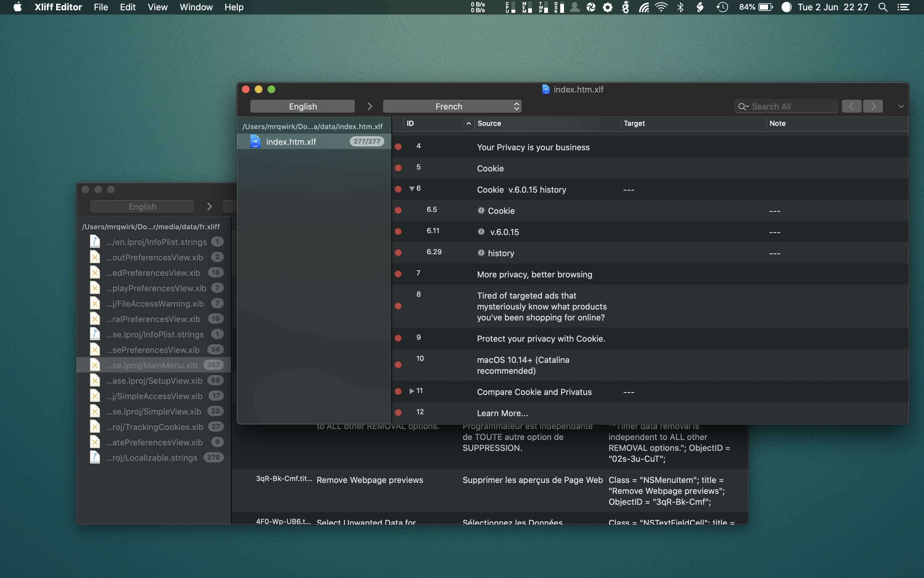The height and width of the screenshot is (578, 924).
Task: Click the battery status icon
Action: pyautogui.click(x=766, y=7)
